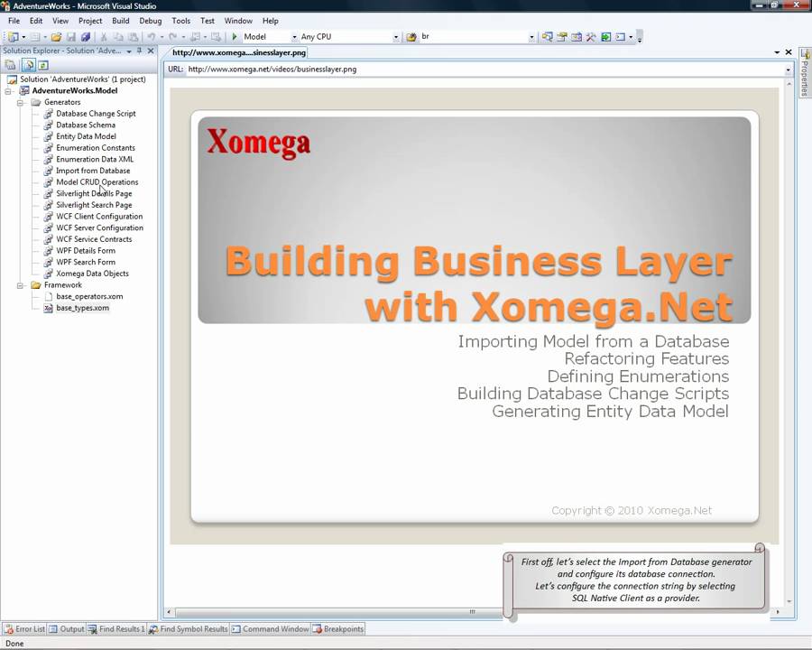Viewport: 812px width, 650px height.
Task: Open Any CPU platform dropdown
Action: pyautogui.click(x=396, y=37)
